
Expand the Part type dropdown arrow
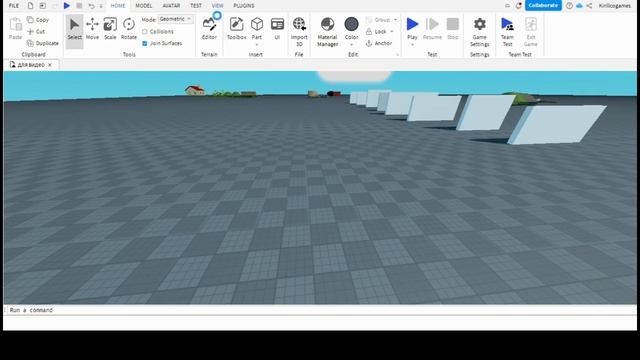click(257, 44)
